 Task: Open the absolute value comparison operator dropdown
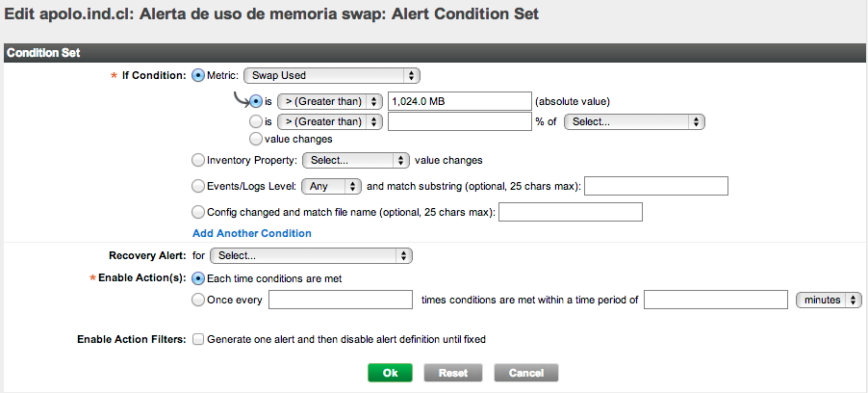pyautogui.click(x=329, y=100)
